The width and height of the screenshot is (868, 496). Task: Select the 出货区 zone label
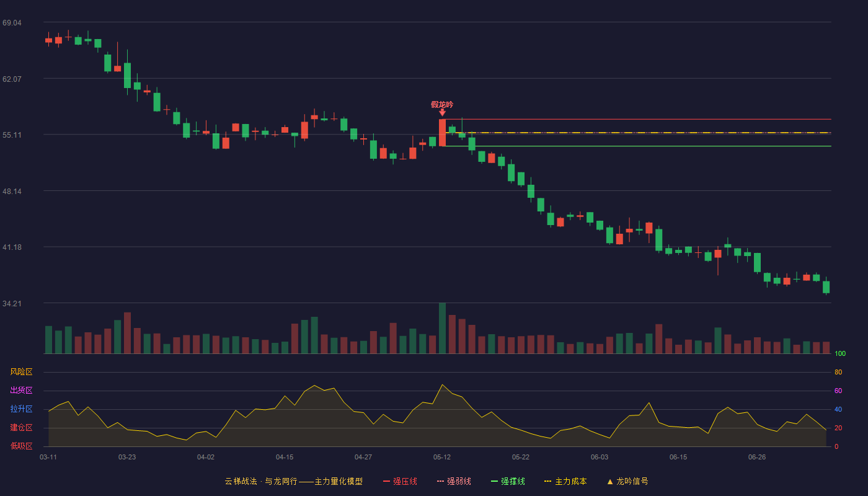click(21, 391)
